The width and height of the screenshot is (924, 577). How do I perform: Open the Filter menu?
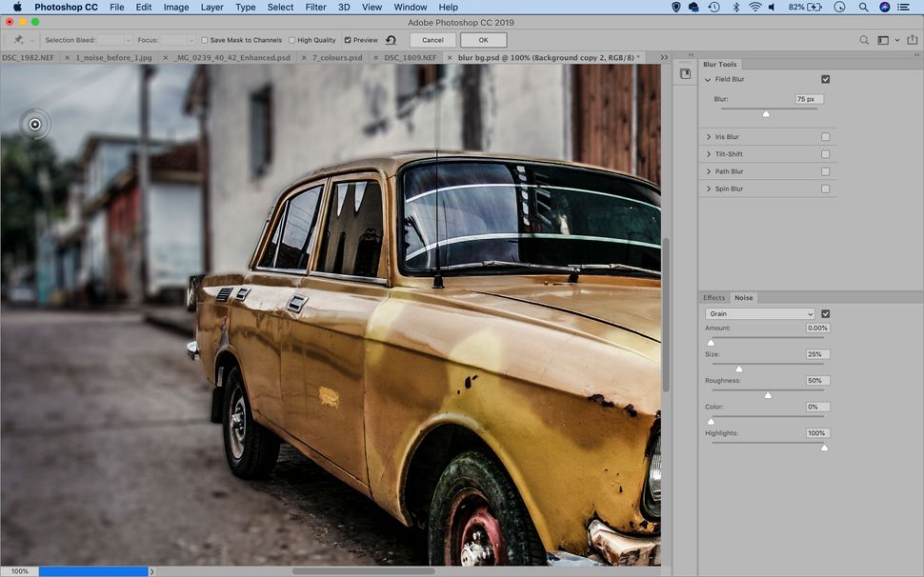(315, 7)
